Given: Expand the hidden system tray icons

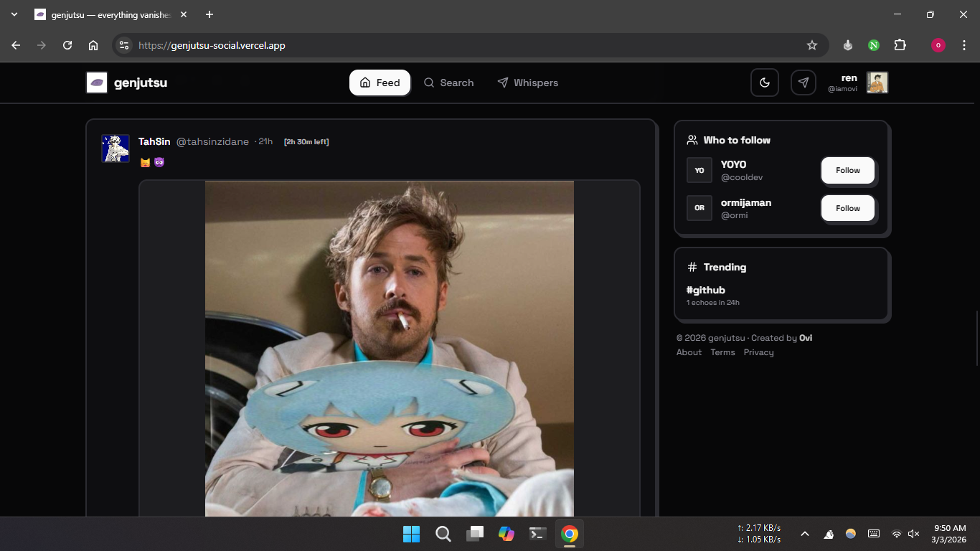Looking at the screenshot, I should click(x=805, y=534).
